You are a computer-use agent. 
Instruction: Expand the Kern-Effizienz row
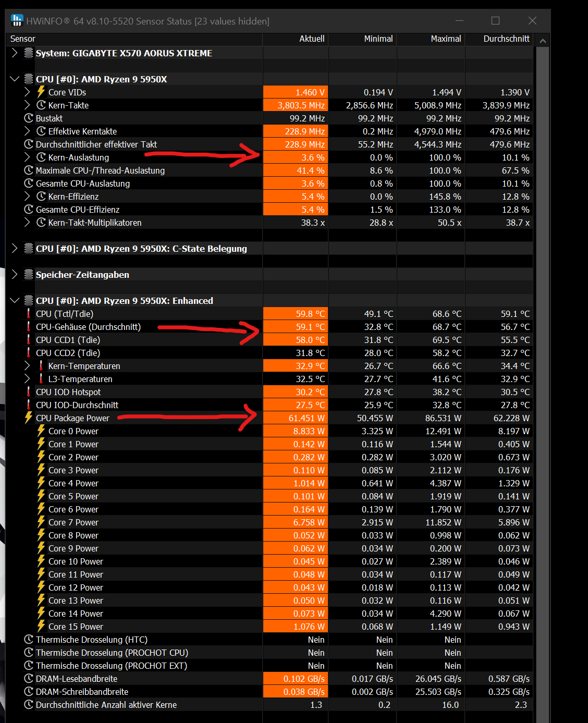[27, 197]
